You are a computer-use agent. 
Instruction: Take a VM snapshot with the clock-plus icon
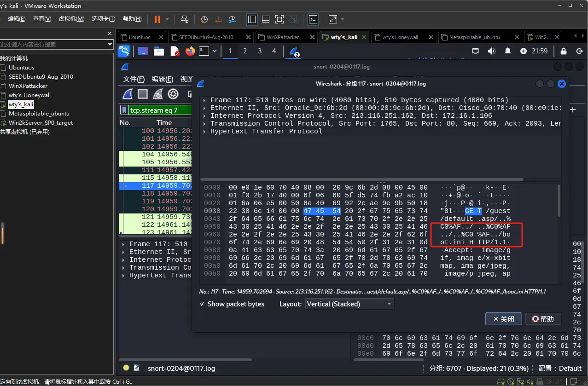click(x=204, y=19)
